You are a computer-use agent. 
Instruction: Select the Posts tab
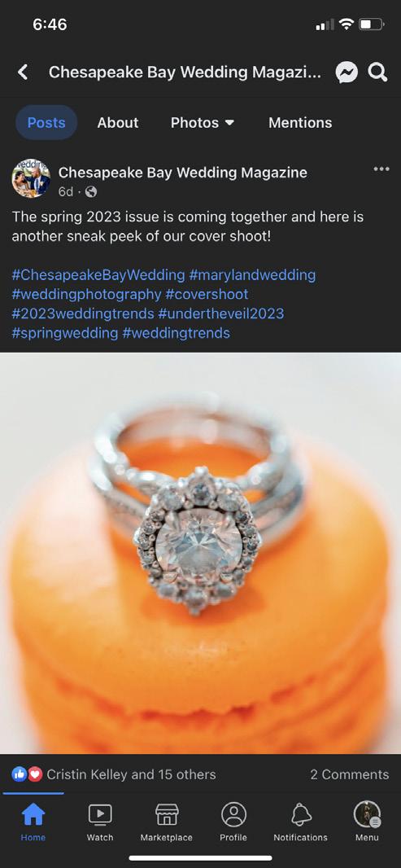point(46,122)
